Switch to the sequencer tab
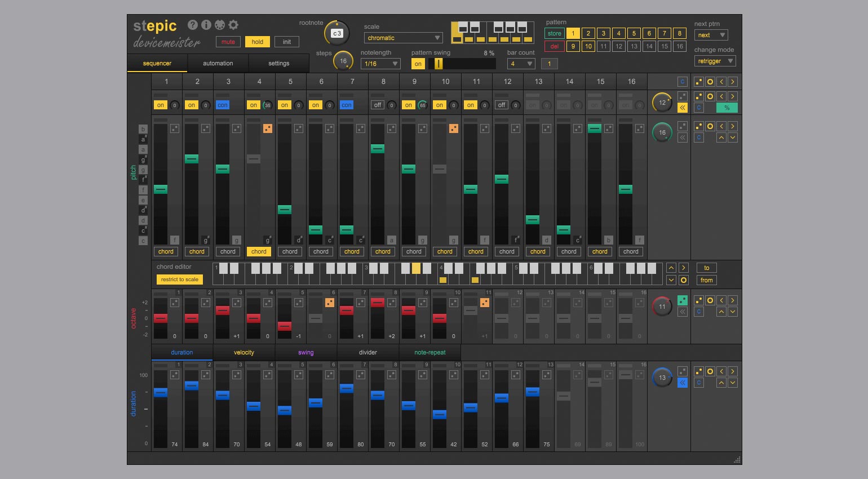 click(157, 63)
